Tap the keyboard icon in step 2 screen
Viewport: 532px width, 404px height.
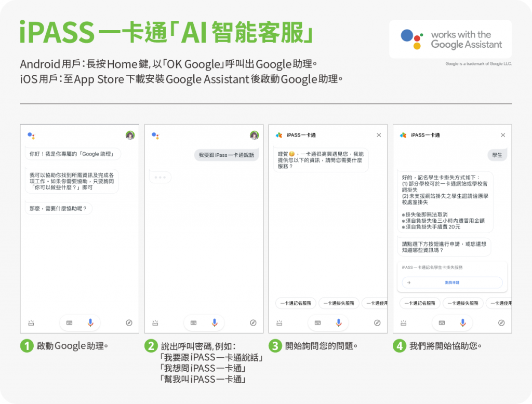[x=193, y=322]
